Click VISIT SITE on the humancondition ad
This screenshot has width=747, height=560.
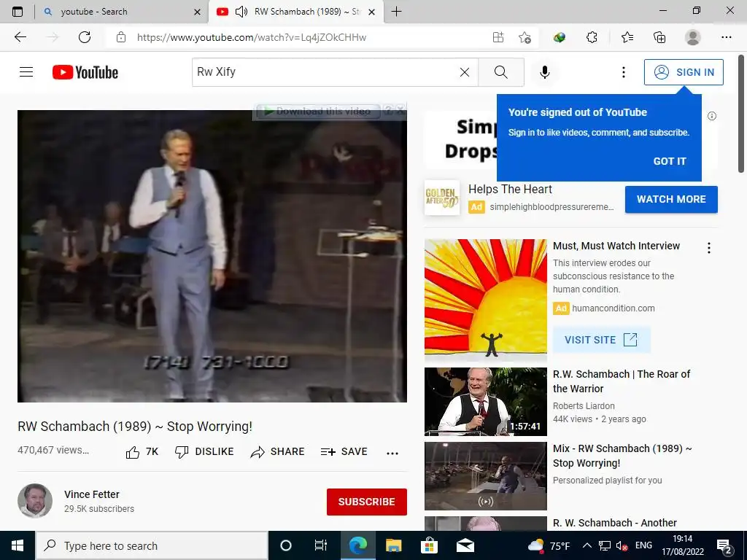601,340
